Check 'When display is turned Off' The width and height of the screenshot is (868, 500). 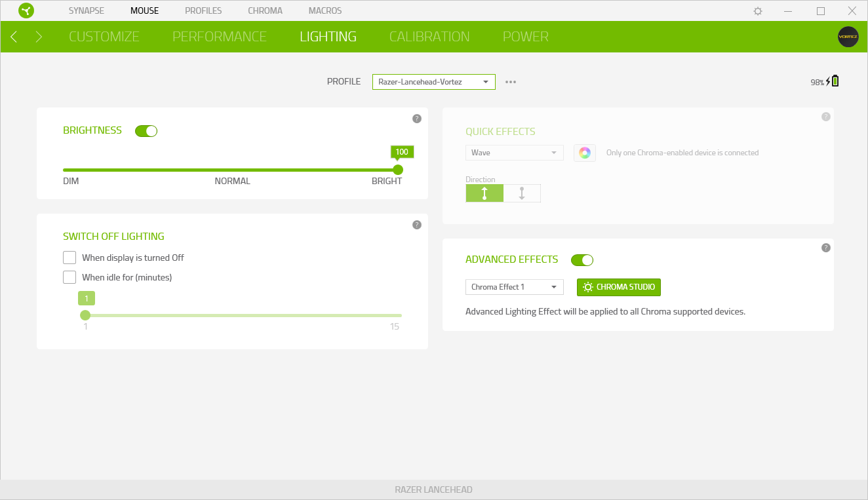click(69, 258)
